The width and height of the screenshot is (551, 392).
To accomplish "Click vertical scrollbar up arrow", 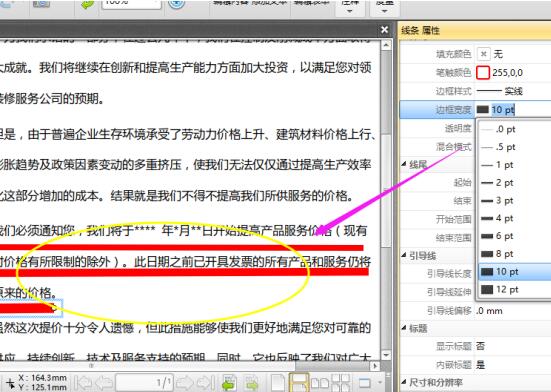I will coord(386,45).
